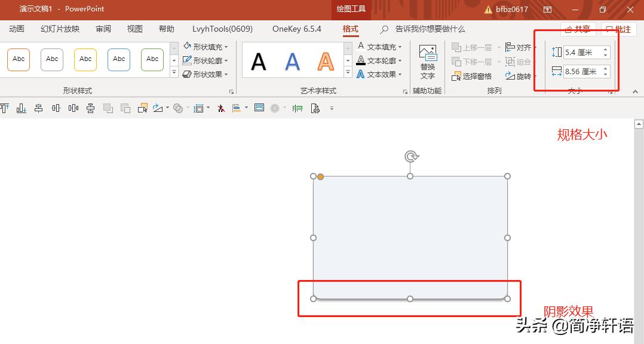Click the align bottom icon in quick toolbar
644x344 pixels.
[22, 108]
